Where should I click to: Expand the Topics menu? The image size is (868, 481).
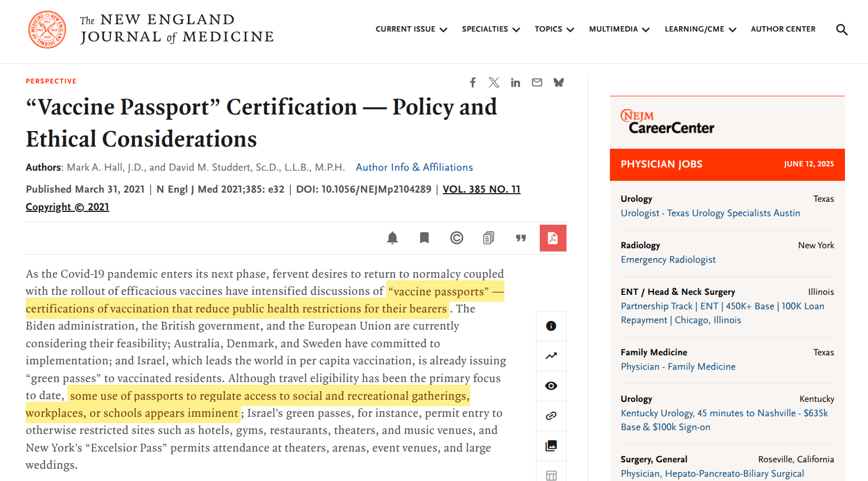point(554,29)
